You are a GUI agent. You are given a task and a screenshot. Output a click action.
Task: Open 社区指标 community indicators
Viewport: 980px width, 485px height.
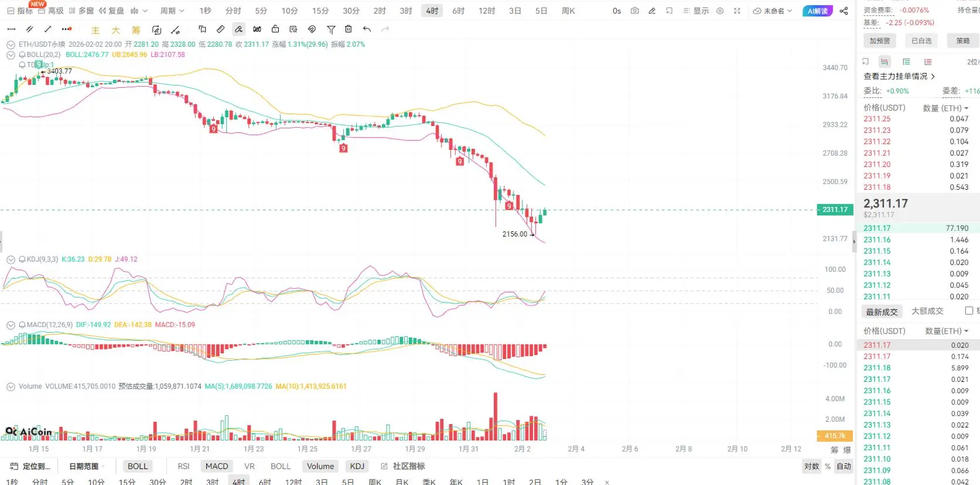point(403,466)
